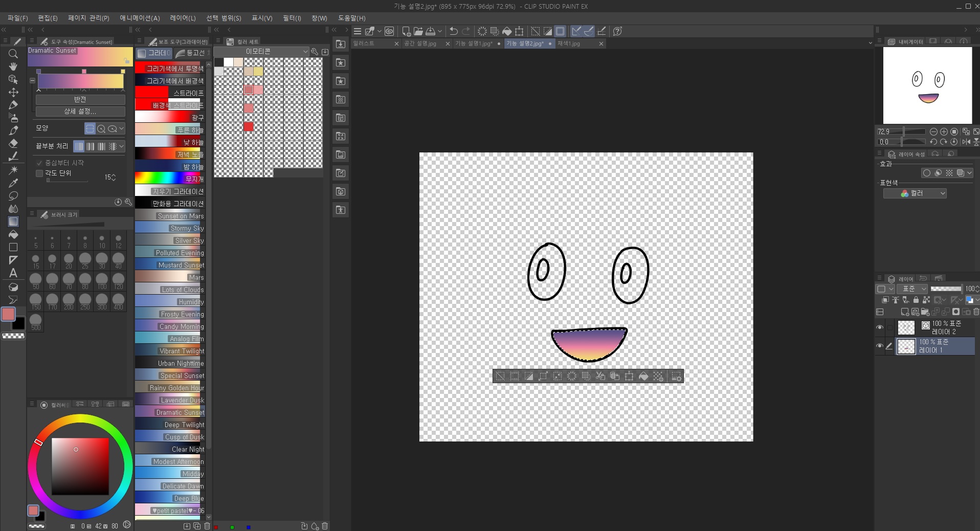The height and width of the screenshot is (531, 980).
Task: Toggle selection border display in command bar
Action: point(560,31)
